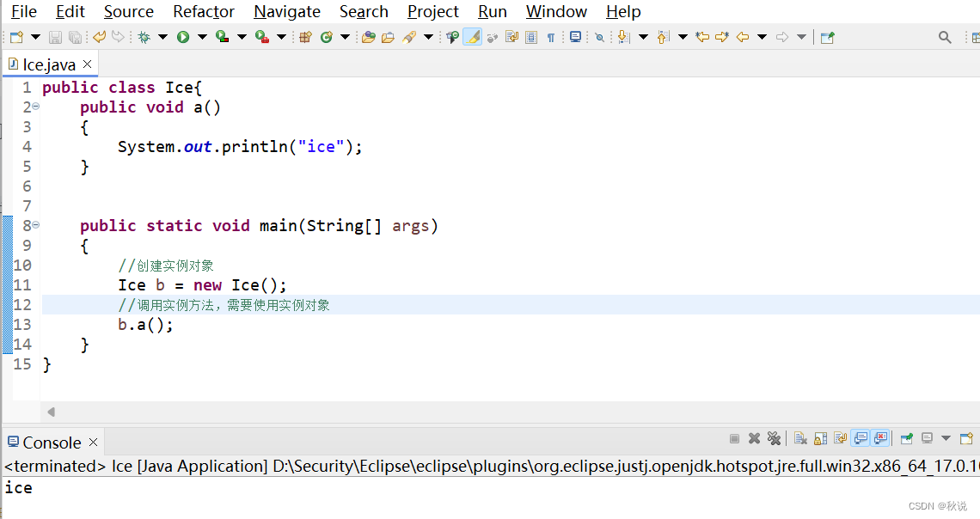Close the Ice.java editor tab
Image resolution: width=980 pixels, height=519 pixels.
(88, 64)
